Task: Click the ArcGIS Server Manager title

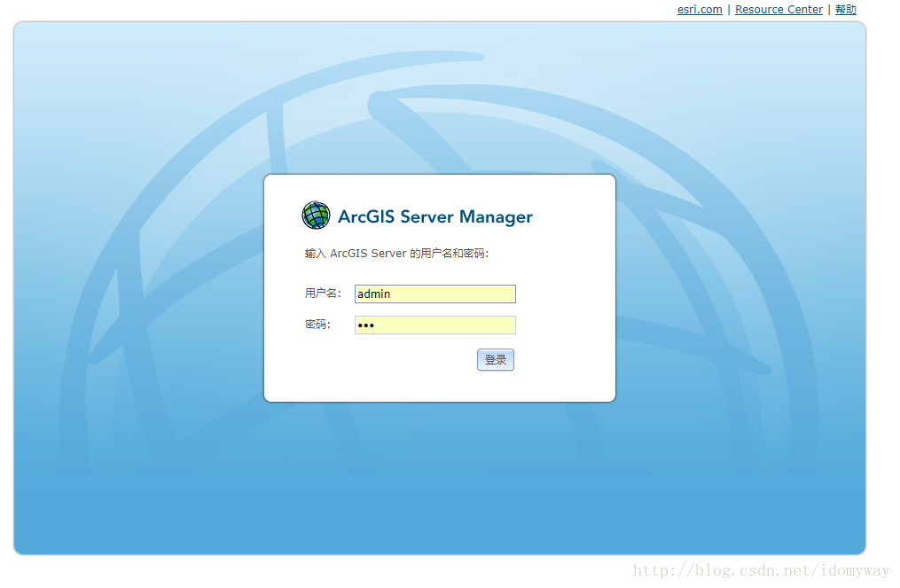Action: 435,216
